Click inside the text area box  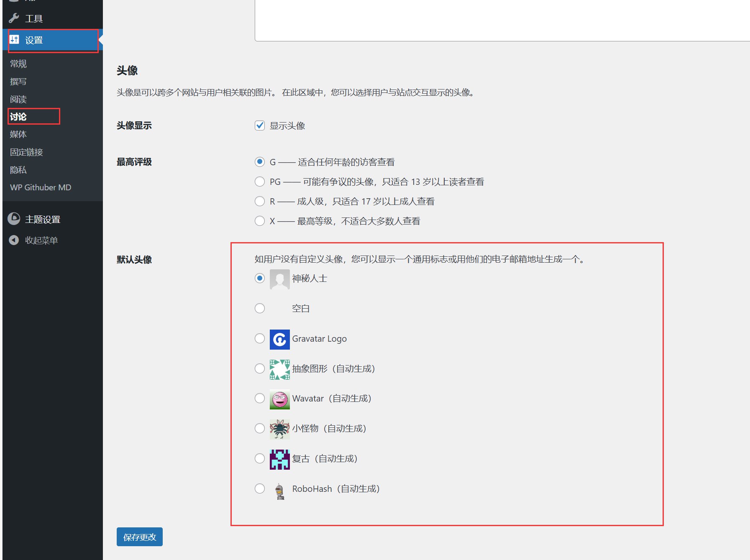coord(502,20)
